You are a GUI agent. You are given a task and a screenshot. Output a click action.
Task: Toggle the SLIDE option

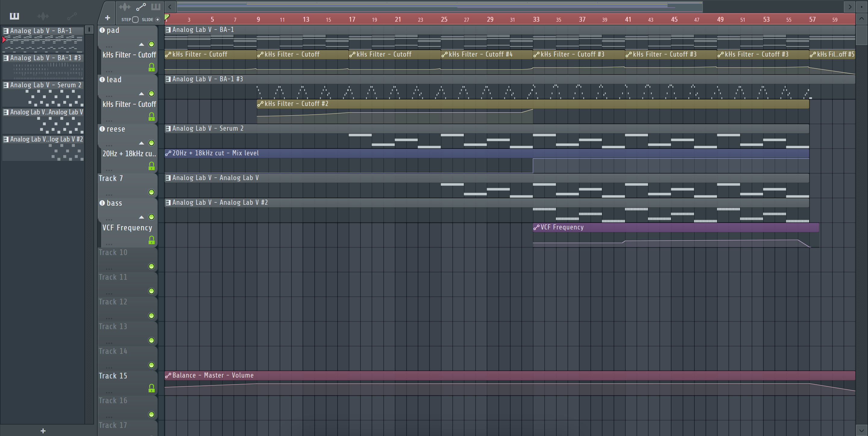click(157, 20)
